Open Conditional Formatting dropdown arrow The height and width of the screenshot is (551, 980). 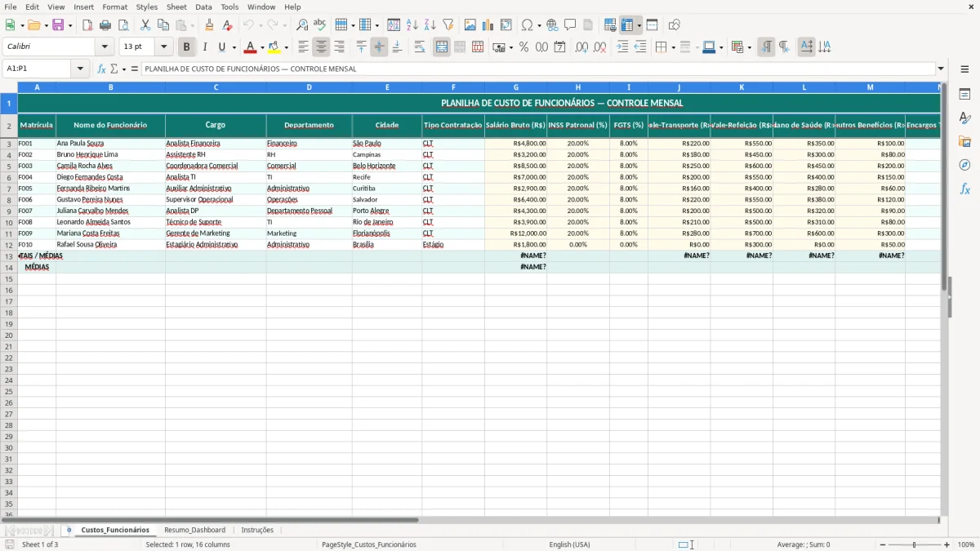[749, 47]
